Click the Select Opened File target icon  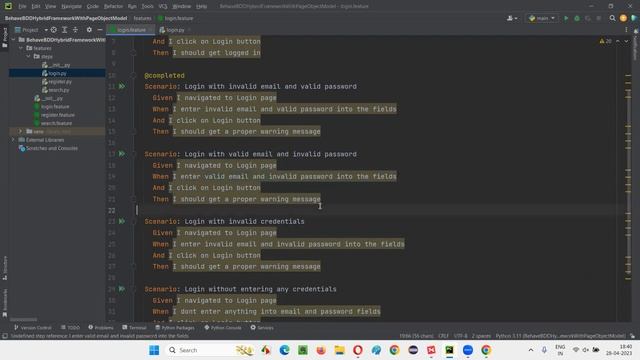[x=54, y=30]
